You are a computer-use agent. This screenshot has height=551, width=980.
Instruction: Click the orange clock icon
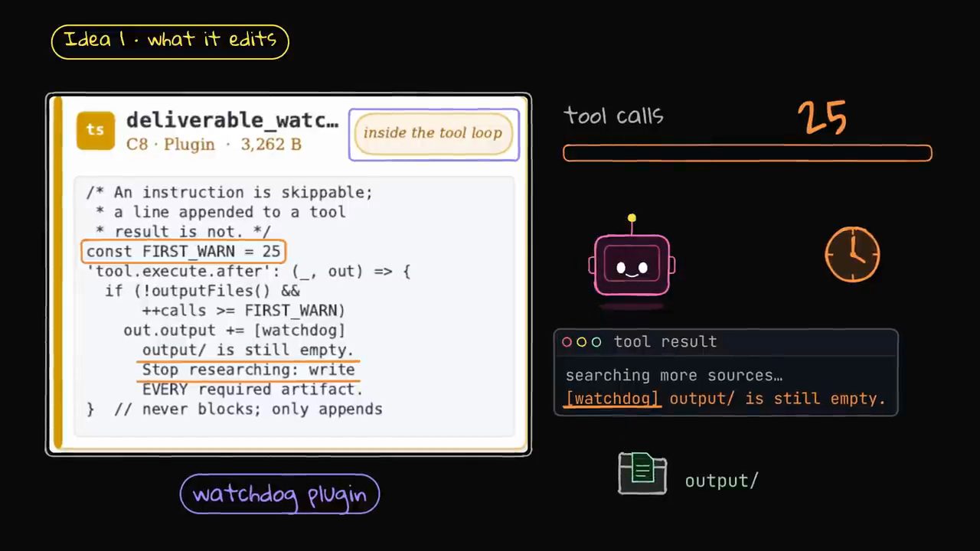click(x=852, y=255)
